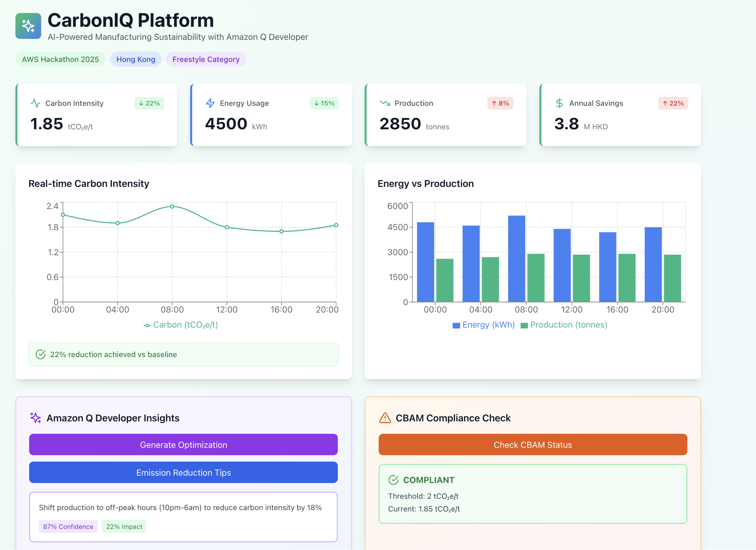Select the Hong Kong tag
Image resolution: width=756 pixels, height=550 pixels.
[x=136, y=59]
